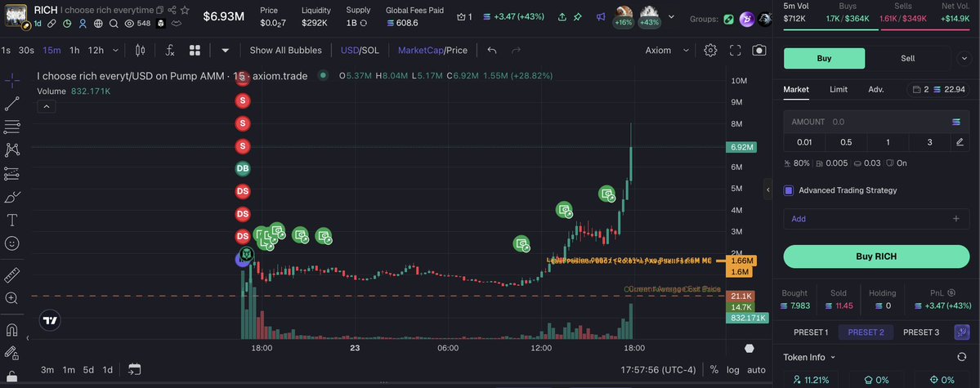Click the Buy RICH button
Image resolution: width=980 pixels, height=388 pixels.
click(x=876, y=256)
